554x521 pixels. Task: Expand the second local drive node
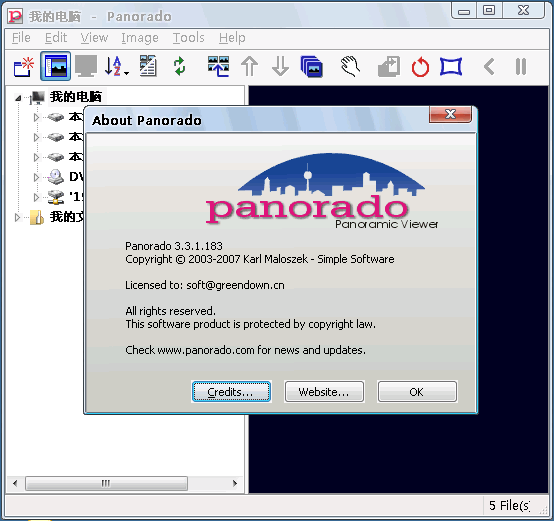36,137
